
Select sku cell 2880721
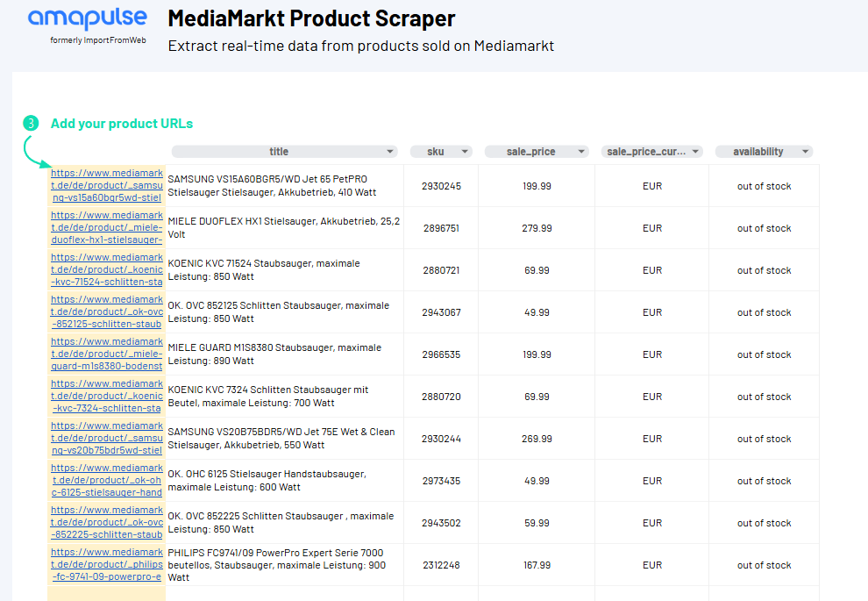tap(441, 270)
